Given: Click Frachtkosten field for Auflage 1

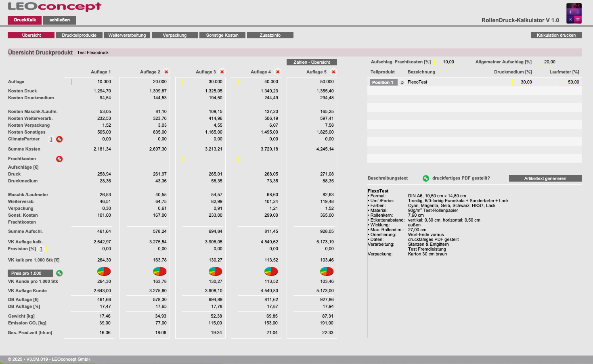Looking at the screenshot, I should point(91,159).
